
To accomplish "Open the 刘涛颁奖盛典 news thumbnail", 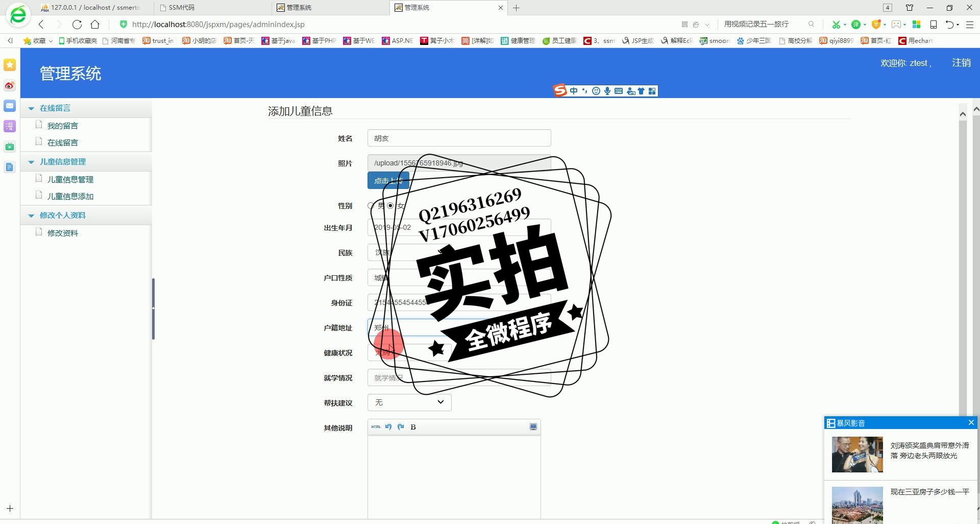I will click(x=857, y=454).
